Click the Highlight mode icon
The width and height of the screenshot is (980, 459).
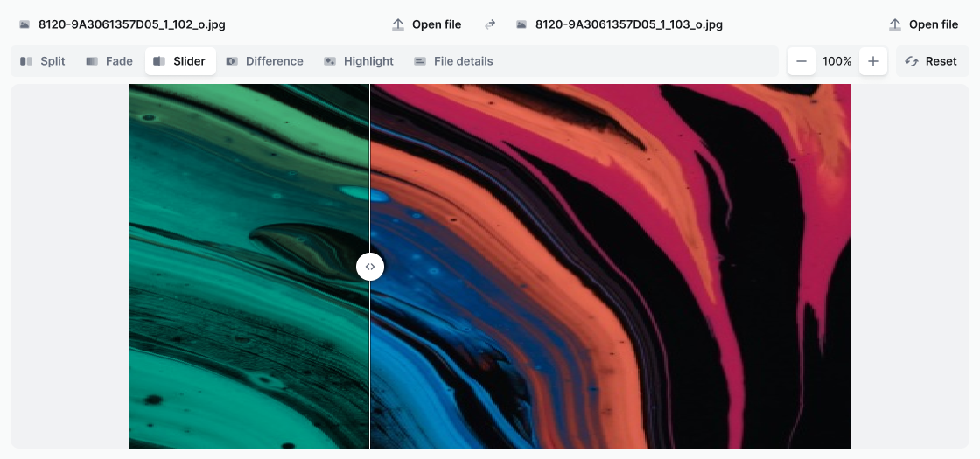[x=330, y=61]
